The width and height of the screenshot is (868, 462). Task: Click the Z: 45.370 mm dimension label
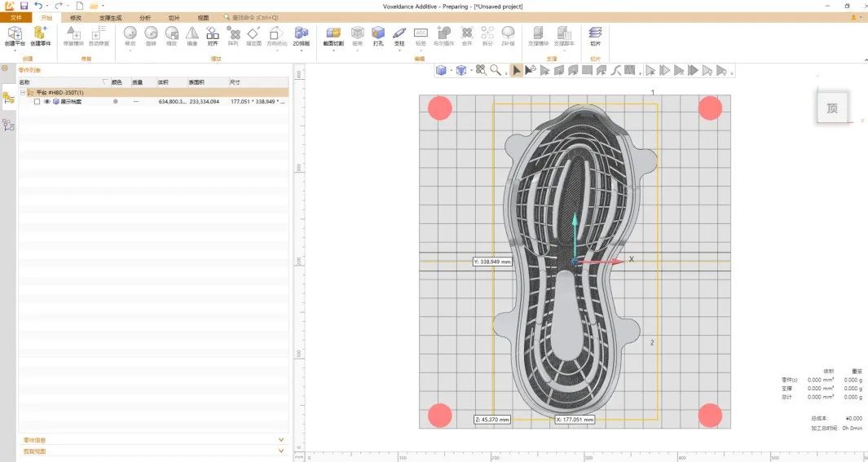tap(492, 420)
